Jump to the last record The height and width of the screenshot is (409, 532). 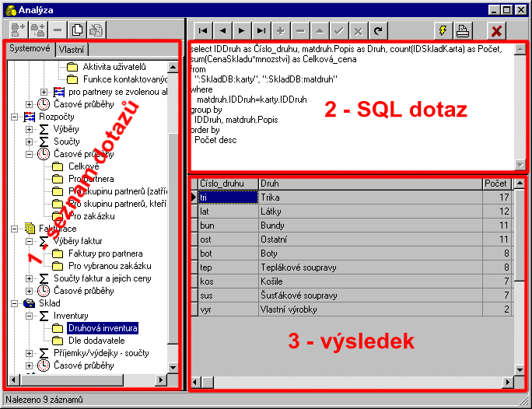pyautogui.click(x=261, y=30)
